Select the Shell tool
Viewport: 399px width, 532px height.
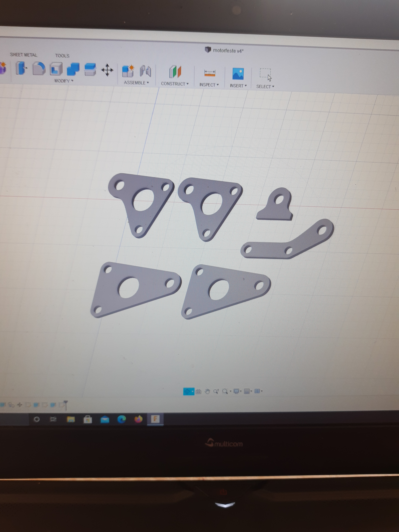point(56,69)
